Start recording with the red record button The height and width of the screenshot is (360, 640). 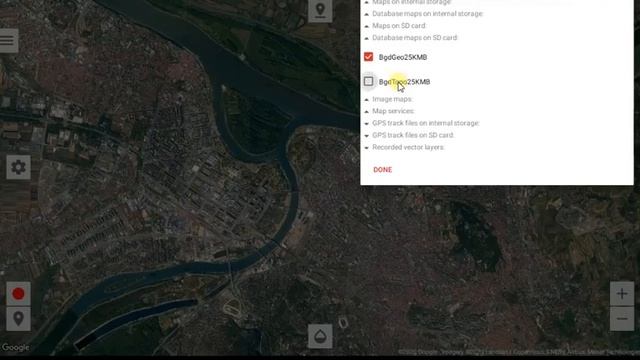click(x=18, y=293)
